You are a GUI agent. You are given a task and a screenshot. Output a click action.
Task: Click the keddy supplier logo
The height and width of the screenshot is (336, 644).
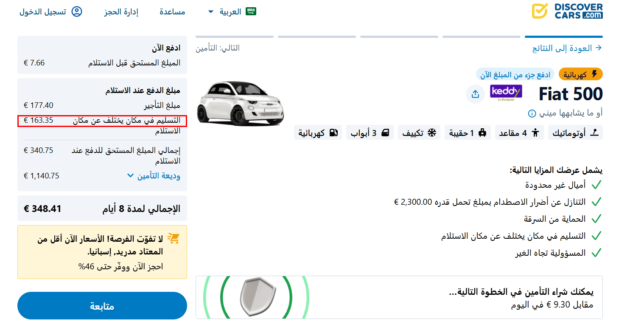click(x=506, y=93)
